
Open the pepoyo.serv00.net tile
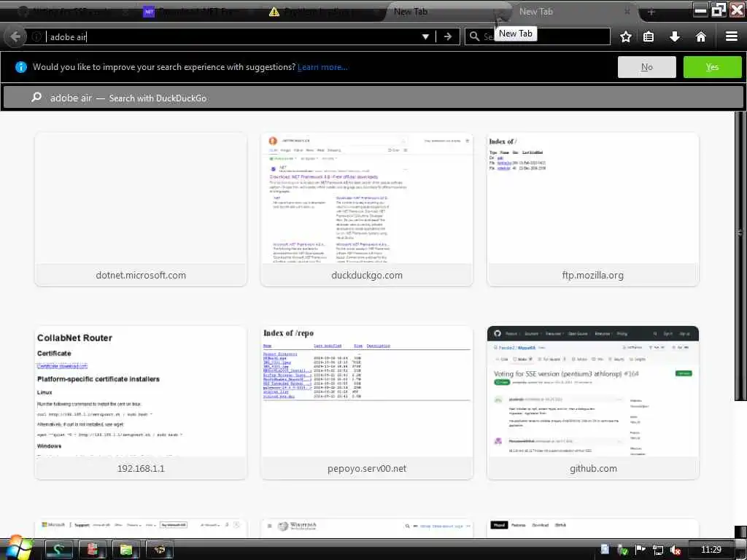[367, 402]
